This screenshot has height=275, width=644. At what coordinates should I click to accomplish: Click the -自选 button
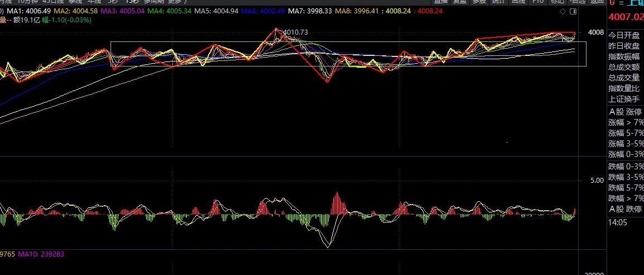point(576,2)
